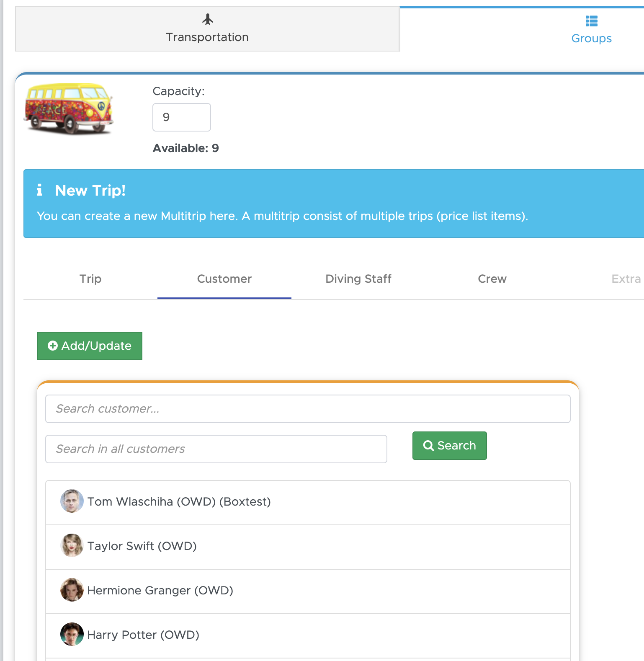The height and width of the screenshot is (661, 644).
Task: Focus the Search in all customers field
Action: pos(216,449)
